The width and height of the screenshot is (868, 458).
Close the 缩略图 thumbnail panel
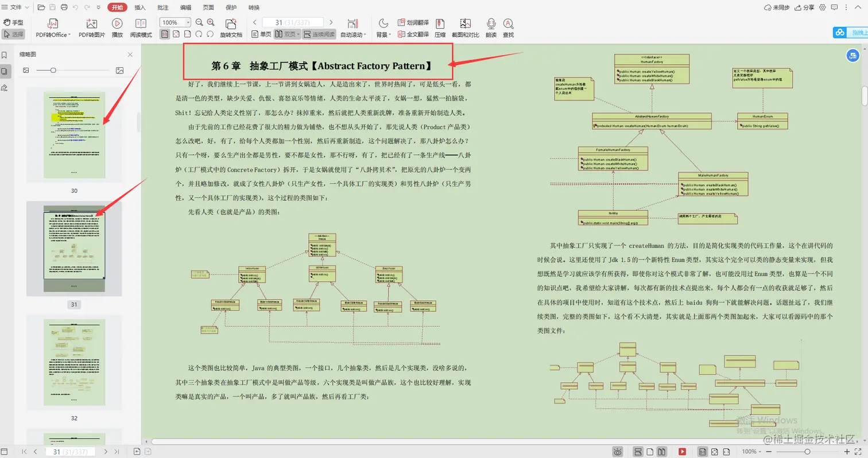point(130,55)
